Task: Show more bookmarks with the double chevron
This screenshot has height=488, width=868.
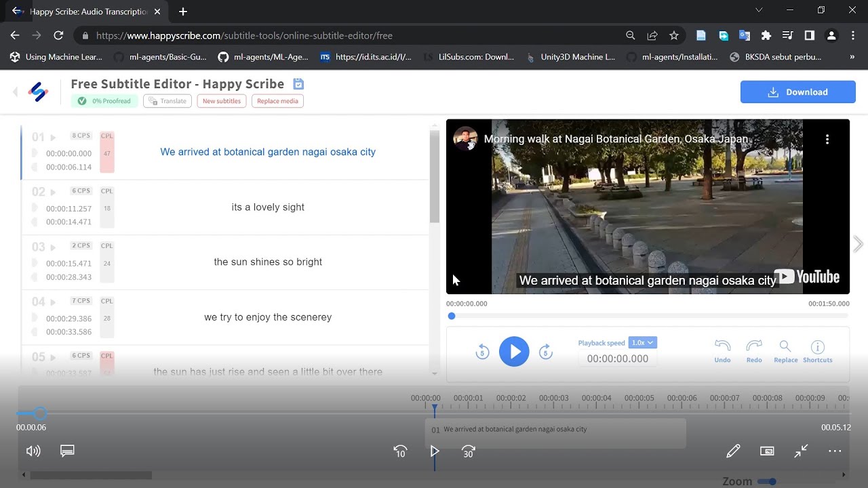Action: coord(852,57)
